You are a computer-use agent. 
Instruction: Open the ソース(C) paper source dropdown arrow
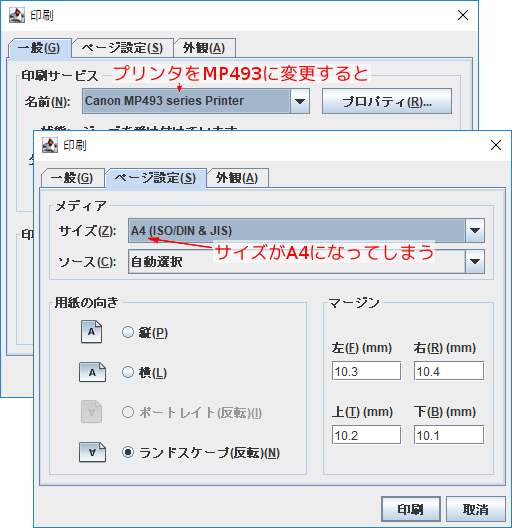pyautogui.click(x=475, y=262)
